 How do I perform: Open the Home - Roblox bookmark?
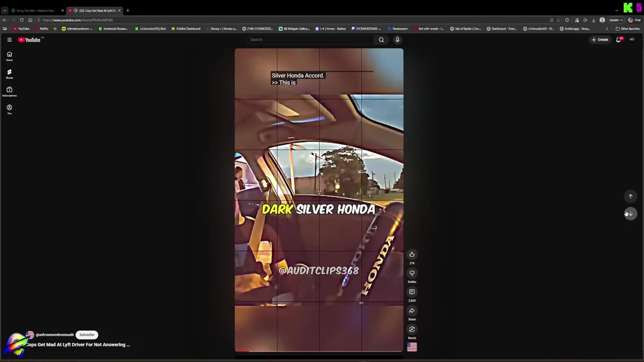[x=331, y=29]
